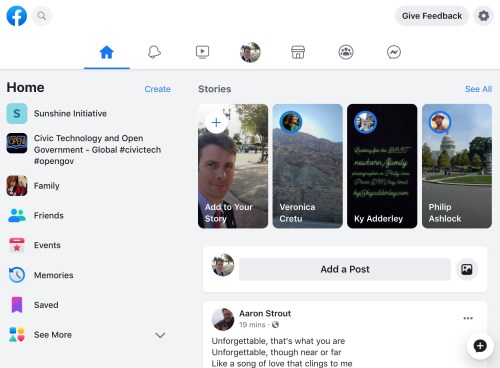Open the Events calendar icon

[x=17, y=245]
